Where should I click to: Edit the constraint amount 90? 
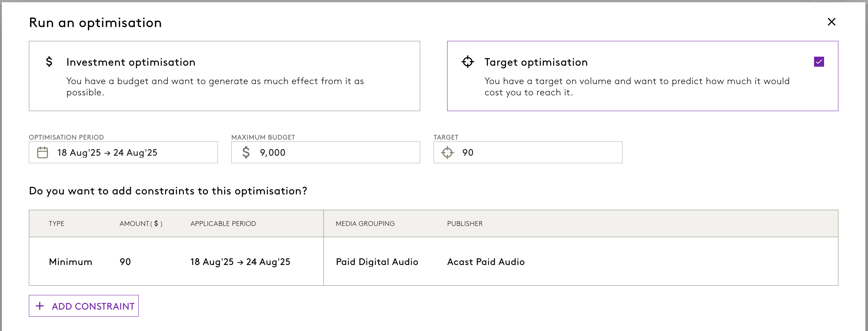(x=125, y=262)
